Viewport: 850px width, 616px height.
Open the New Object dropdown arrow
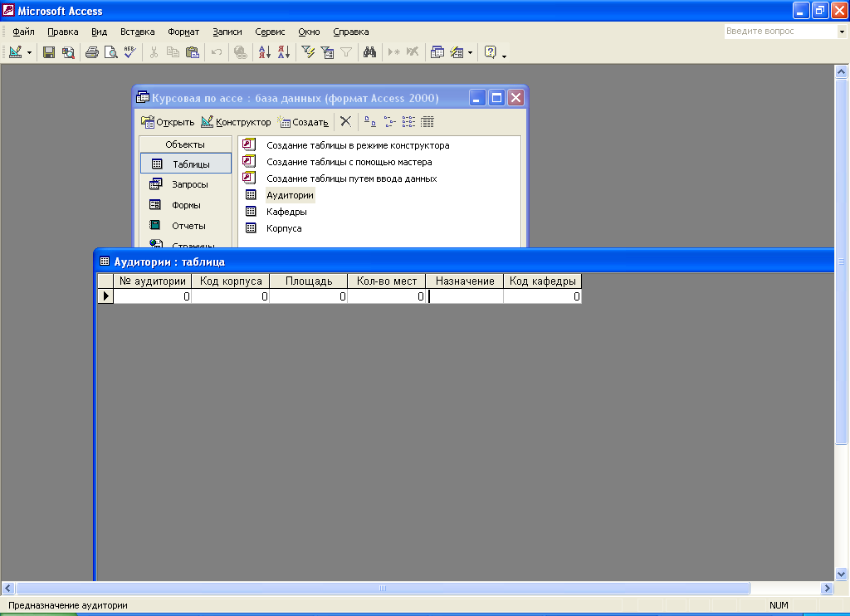point(470,52)
